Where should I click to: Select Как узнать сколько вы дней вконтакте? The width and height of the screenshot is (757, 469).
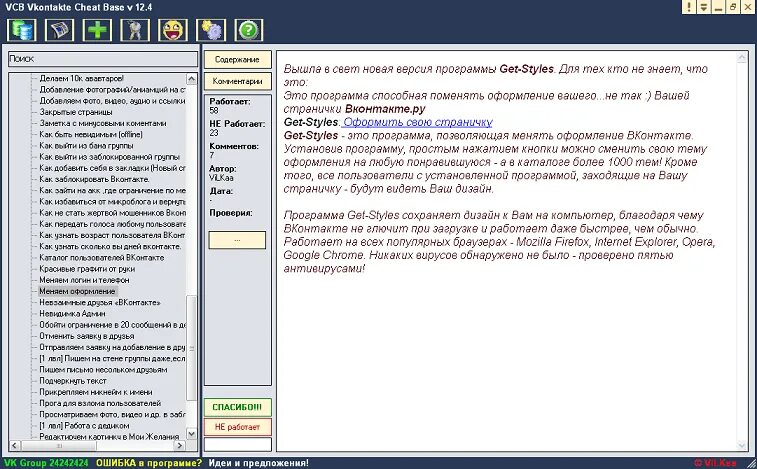111,246
